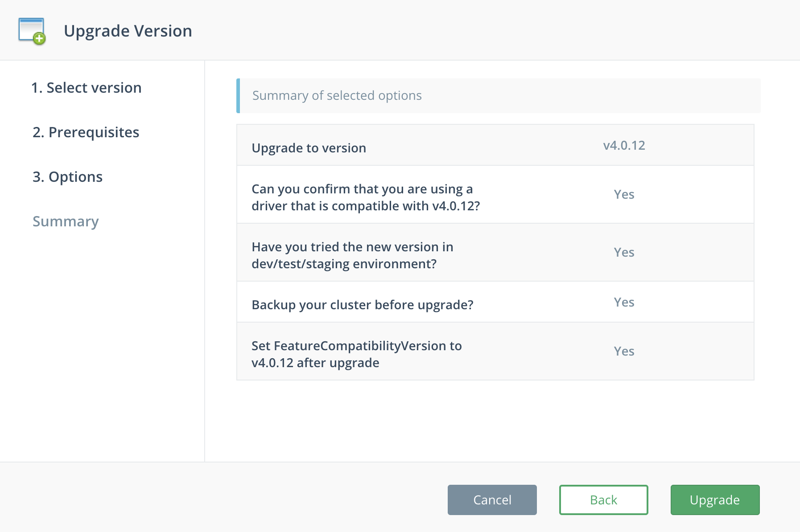This screenshot has height=532, width=800.
Task: Start the upgrade with Upgrade button
Action: click(x=715, y=500)
